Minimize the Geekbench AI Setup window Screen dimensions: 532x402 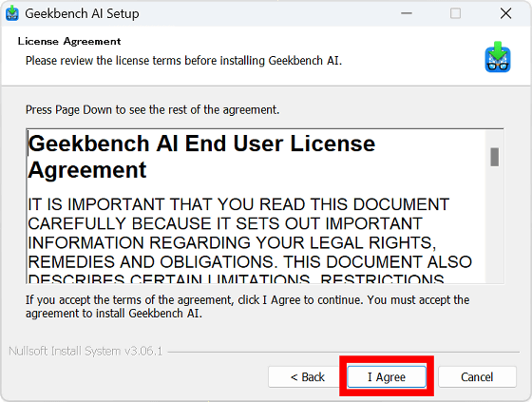pos(407,13)
